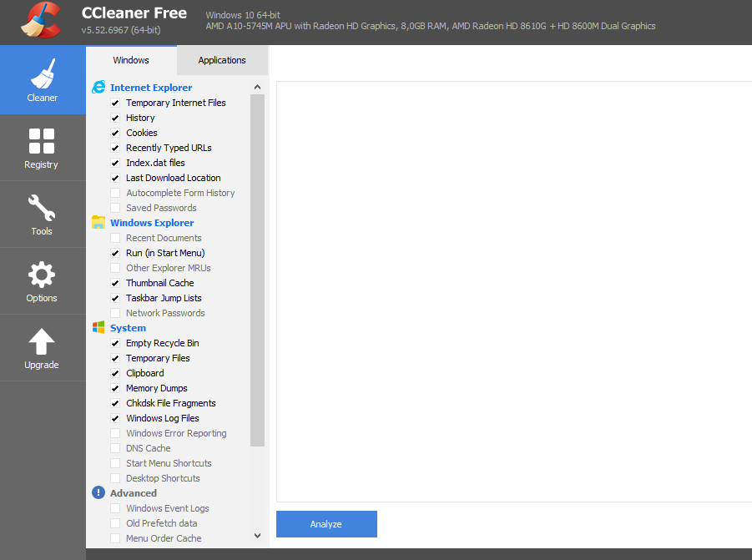Uncheck Taskbar Jump Lists
Image resolution: width=752 pixels, height=560 pixels.
click(x=115, y=298)
